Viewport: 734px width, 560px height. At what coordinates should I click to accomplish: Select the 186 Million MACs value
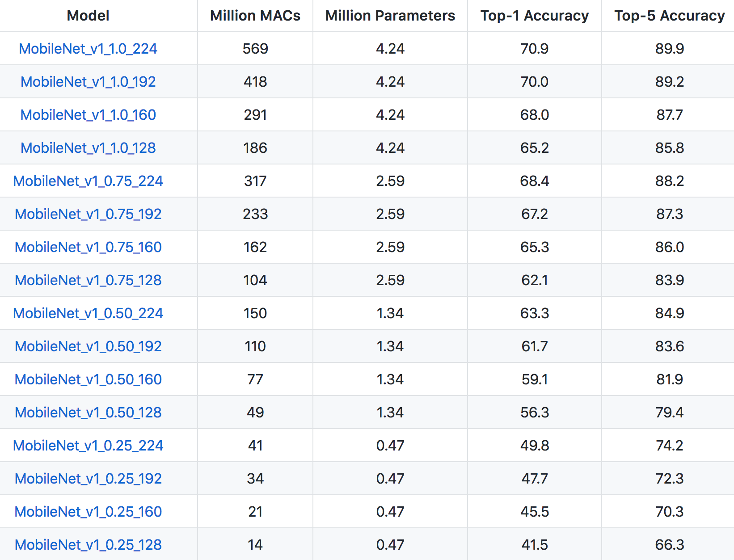coord(255,148)
